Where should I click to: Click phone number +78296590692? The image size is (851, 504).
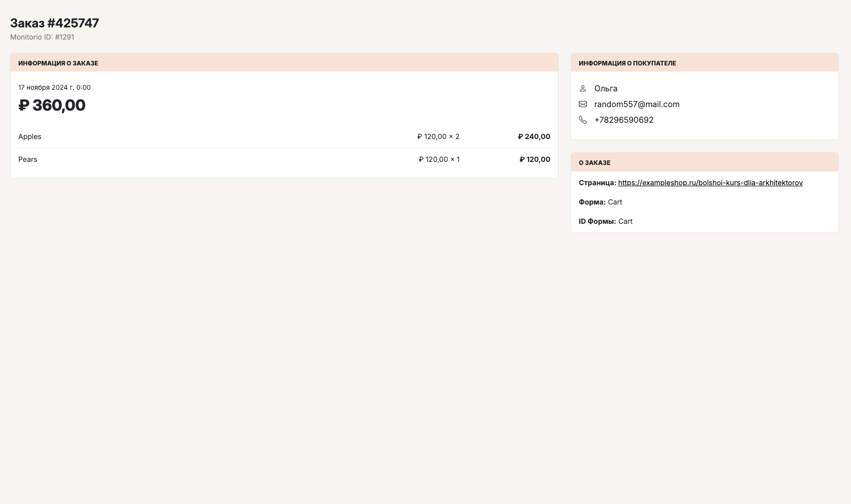(624, 120)
